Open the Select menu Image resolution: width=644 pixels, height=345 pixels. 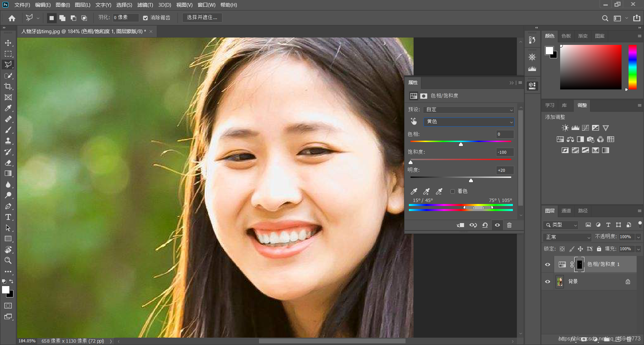124,5
